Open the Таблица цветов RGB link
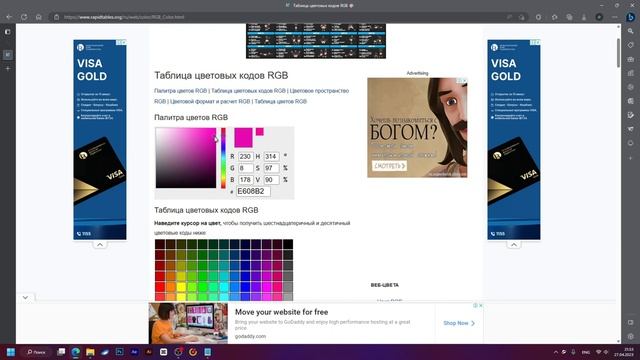The image size is (640, 360). [280, 101]
